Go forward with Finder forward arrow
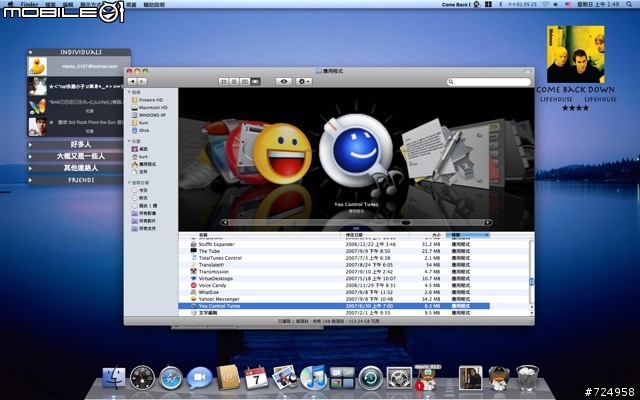Screen dimensions: 640x400 click(x=142, y=82)
